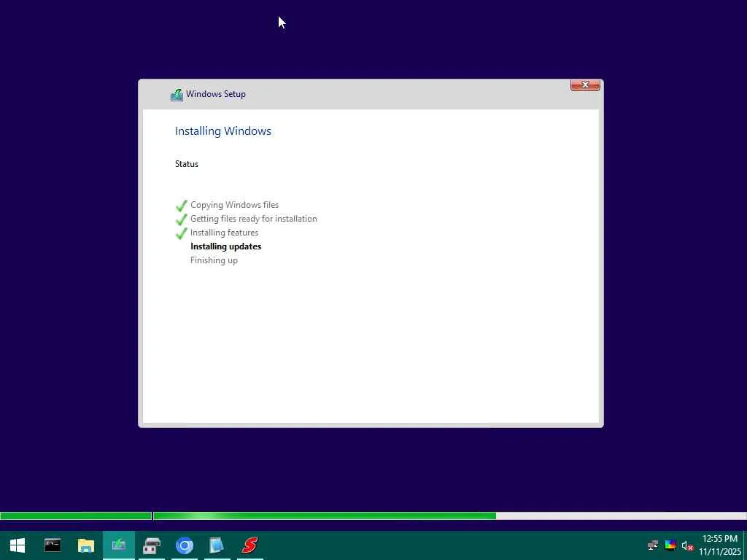Screen dimensions: 747x560
Task: Click the bold 'Installing updates' step
Action: point(226,246)
